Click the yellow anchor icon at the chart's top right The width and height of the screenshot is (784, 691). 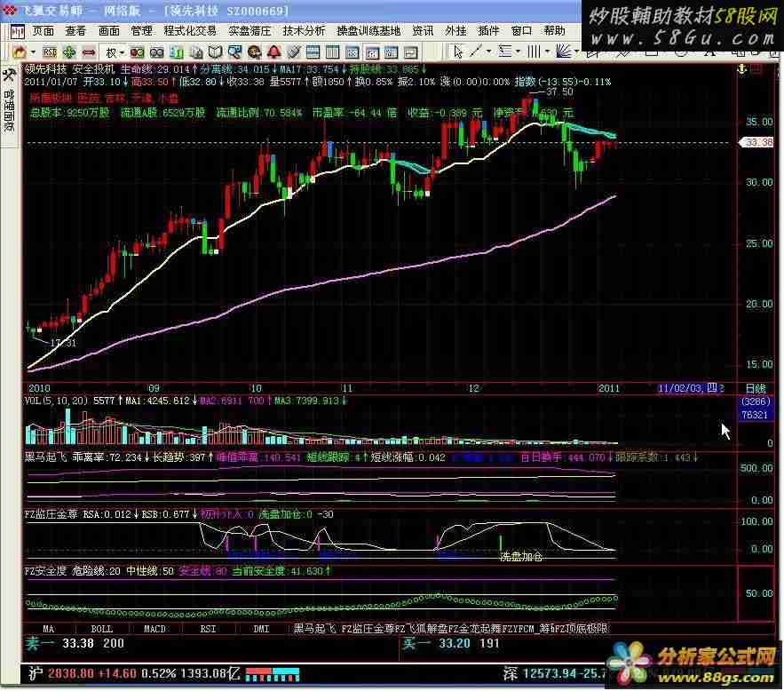[741, 69]
